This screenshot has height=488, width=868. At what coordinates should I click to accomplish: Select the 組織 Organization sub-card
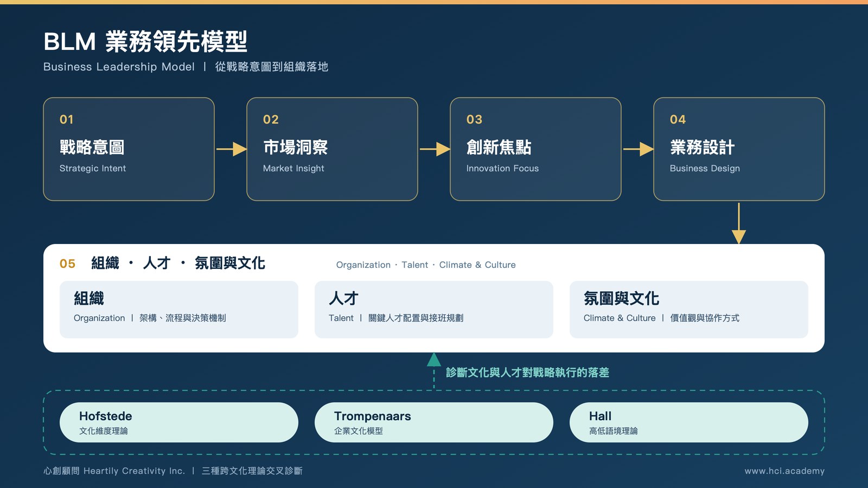pyautogui.click(x=179, y=310)
